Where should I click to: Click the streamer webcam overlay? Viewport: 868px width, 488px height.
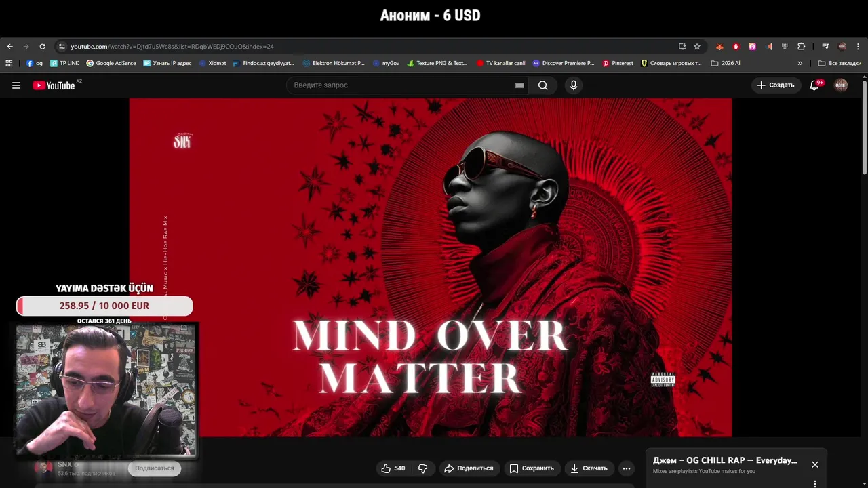coord(106,390)
